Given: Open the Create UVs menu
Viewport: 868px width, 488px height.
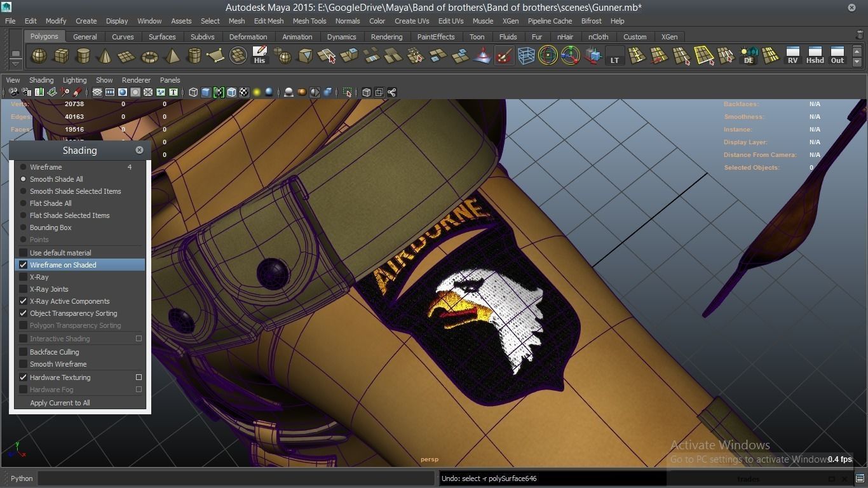Looking at the screenshot, I should click(x=412, y=21).
